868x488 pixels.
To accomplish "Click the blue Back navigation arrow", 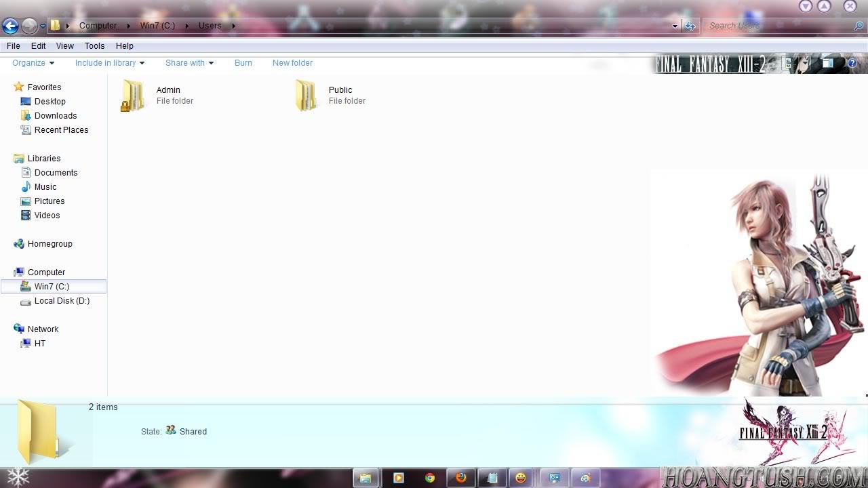I will point(10,26).
